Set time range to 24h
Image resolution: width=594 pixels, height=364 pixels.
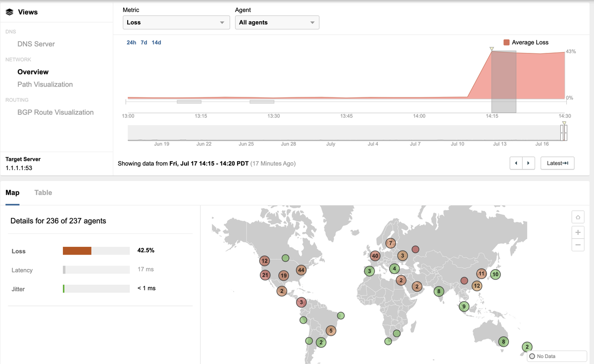(131, 43)
